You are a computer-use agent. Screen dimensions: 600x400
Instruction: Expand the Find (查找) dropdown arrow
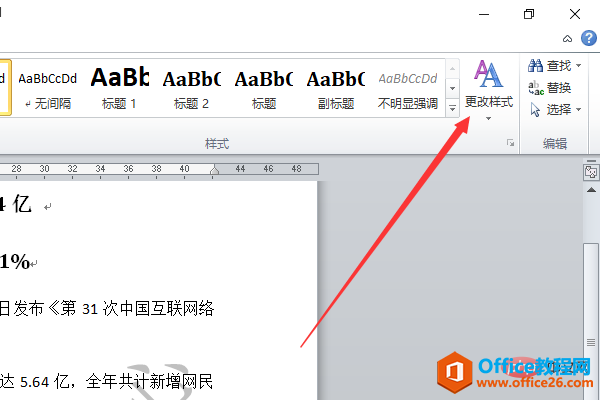(578, 66)
